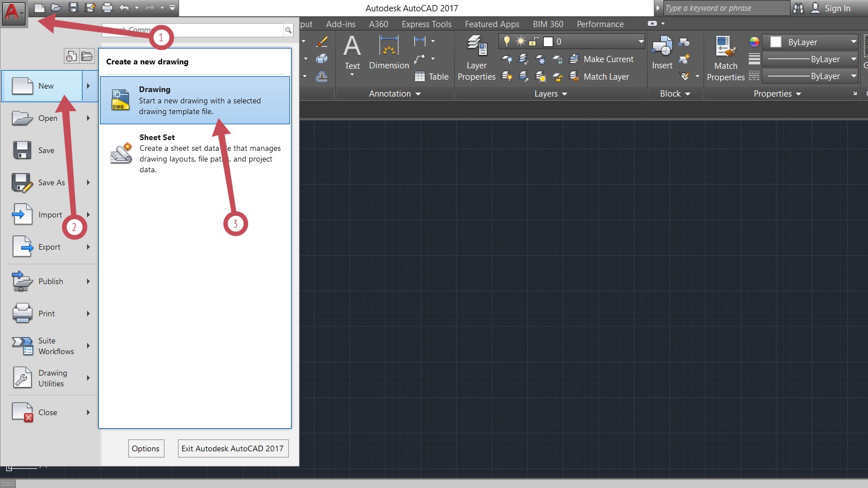
Task: Click Turn All Layers On icon
Action: point(507,76)
